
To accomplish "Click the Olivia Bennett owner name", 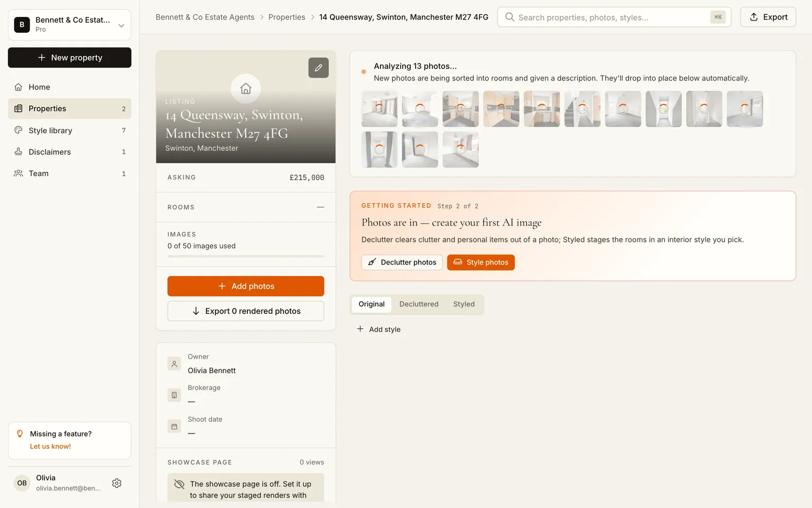I will [211, 370].
